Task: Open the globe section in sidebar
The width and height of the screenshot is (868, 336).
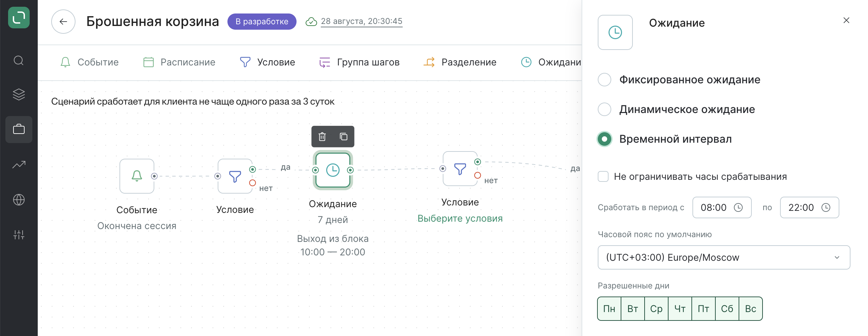Action: point(19,200)
